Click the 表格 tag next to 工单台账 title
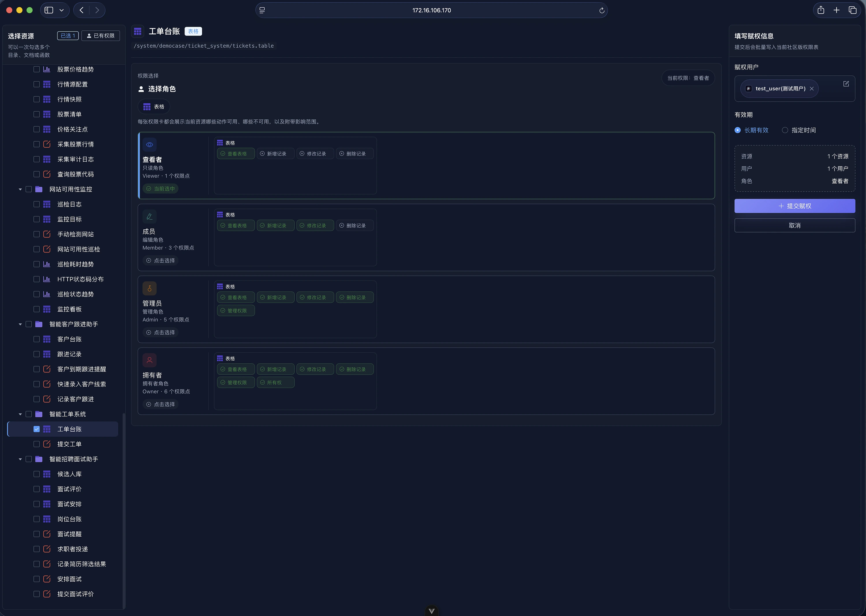The height and width of the screenshot is (616, 866). pyautogui.click(x=193, y=31)
